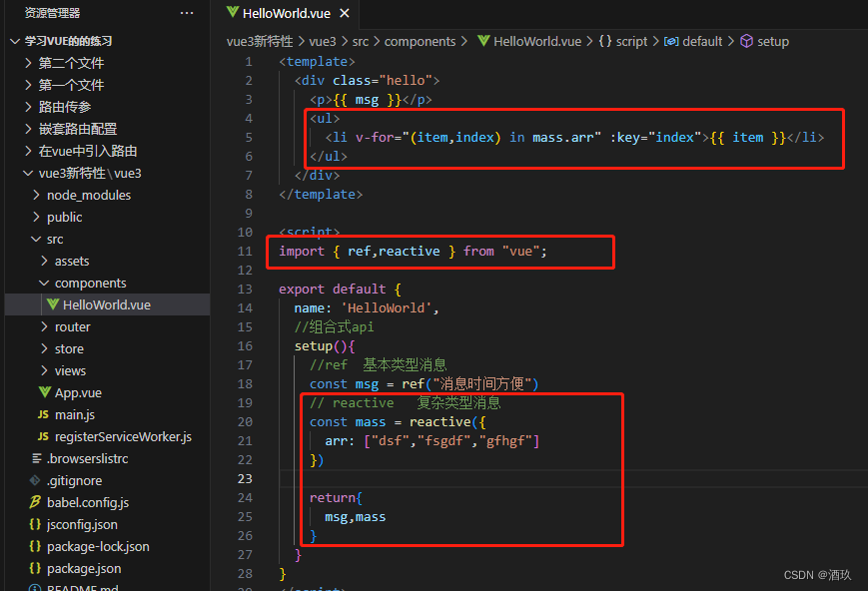
Task: Click the JSON braces icon beside package-lock.json
Action: (x=35, y=546)
